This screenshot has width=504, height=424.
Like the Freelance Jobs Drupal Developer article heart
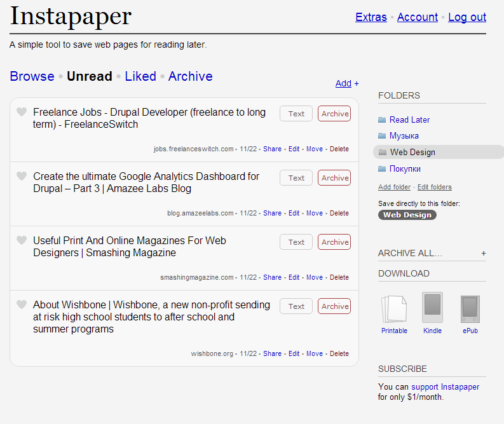[22, 112]
